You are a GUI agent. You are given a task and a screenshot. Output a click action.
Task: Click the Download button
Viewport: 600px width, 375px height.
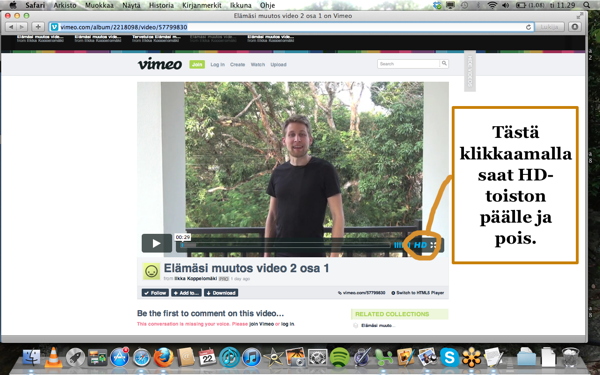(x=221, y=293)
